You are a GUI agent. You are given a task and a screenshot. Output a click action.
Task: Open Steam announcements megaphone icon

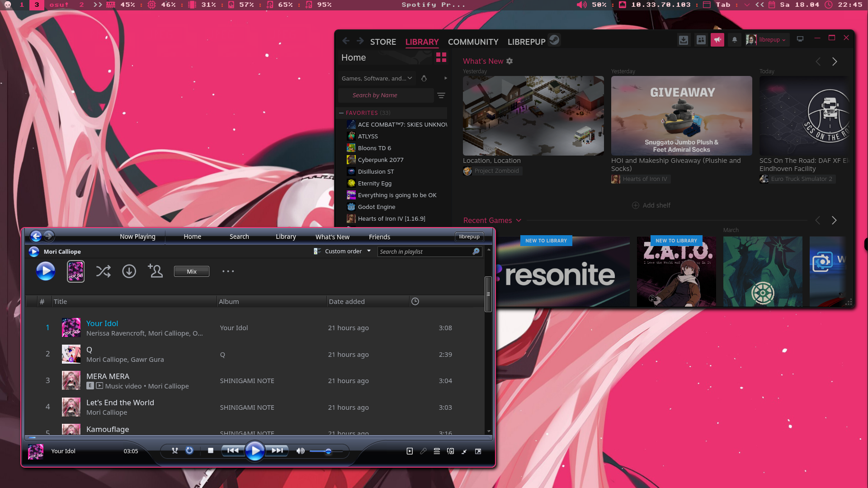(x=717, y=40)
